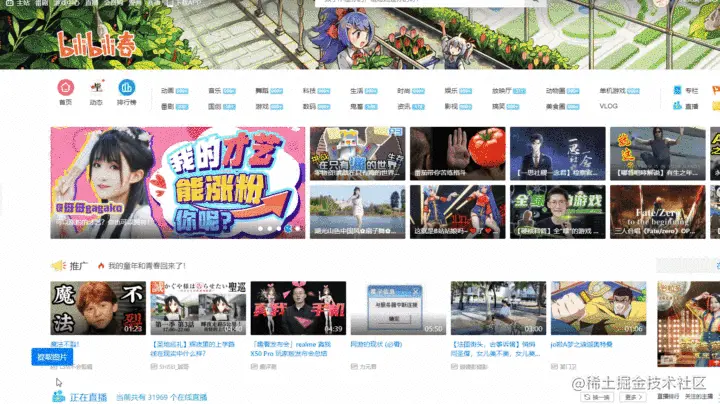Open the 圣巡 anime video thumbnail
The image size is (720, 404).
point(198,308)
